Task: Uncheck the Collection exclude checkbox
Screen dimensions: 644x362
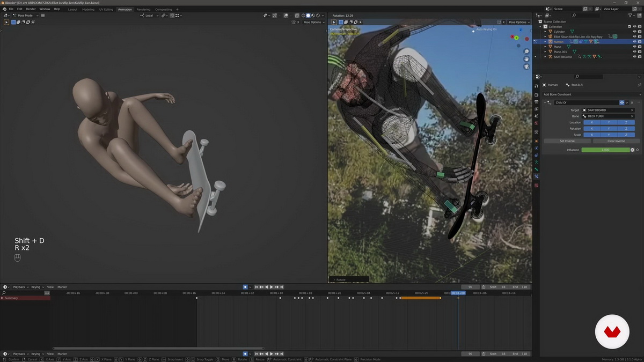Action: click(630, 26)
